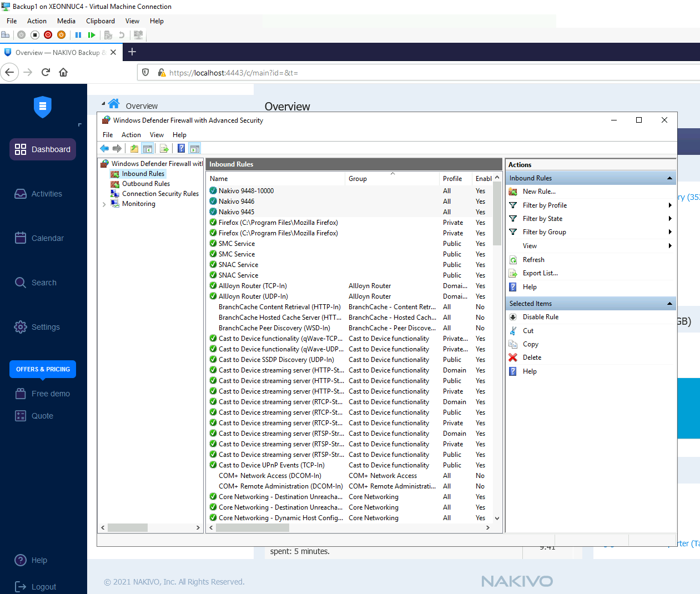The image size is (700, 594).
Task: Open the Firewall window Action menu
Action: 131,135
